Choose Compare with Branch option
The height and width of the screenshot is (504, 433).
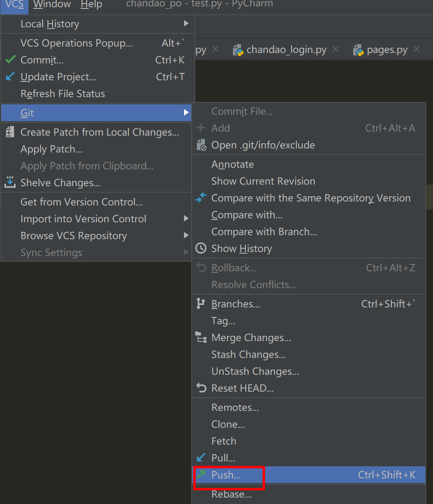pyautogui.click(x=264, y=232)
